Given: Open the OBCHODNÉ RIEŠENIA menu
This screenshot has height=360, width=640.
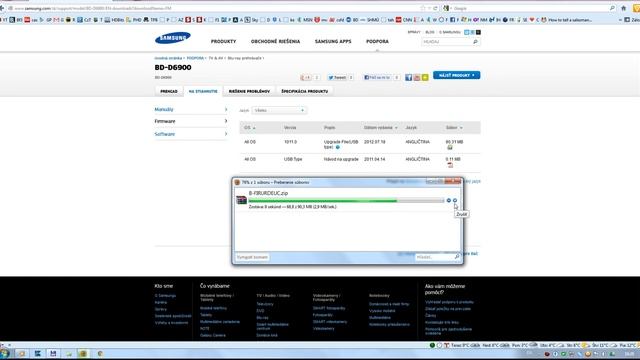Looking at the screenshot, I should point(276,41).
